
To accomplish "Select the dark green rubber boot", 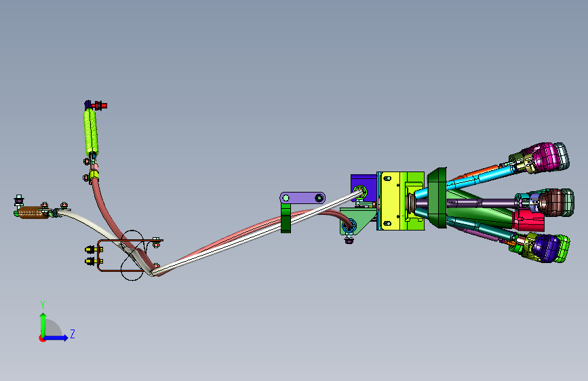I will coord(437,198).
